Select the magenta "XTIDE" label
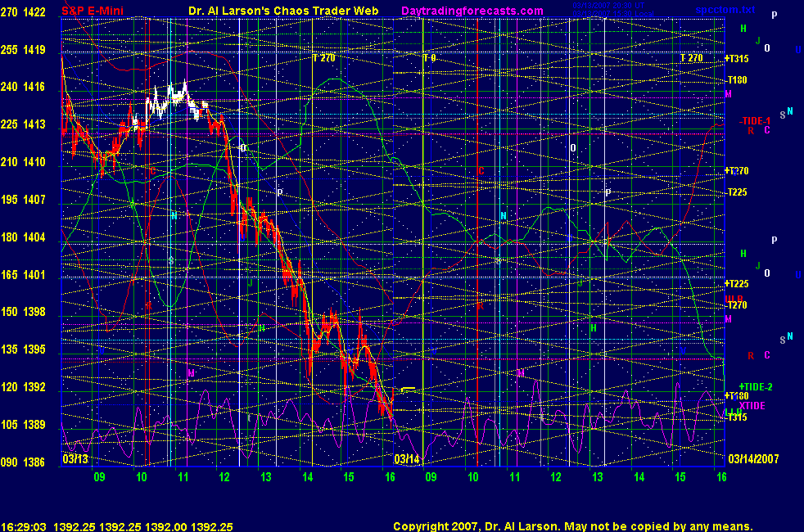Viewport: 804px width, 532px height. point(752,405)
